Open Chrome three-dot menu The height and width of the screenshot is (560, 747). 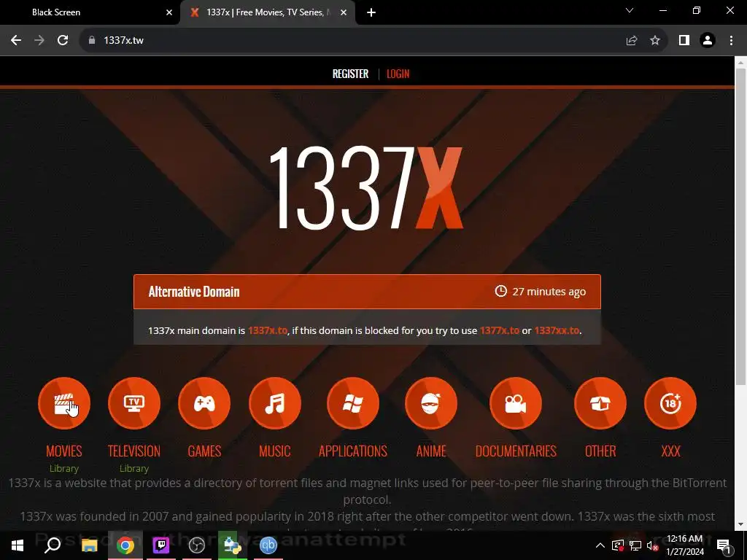[x=731, y=41]
